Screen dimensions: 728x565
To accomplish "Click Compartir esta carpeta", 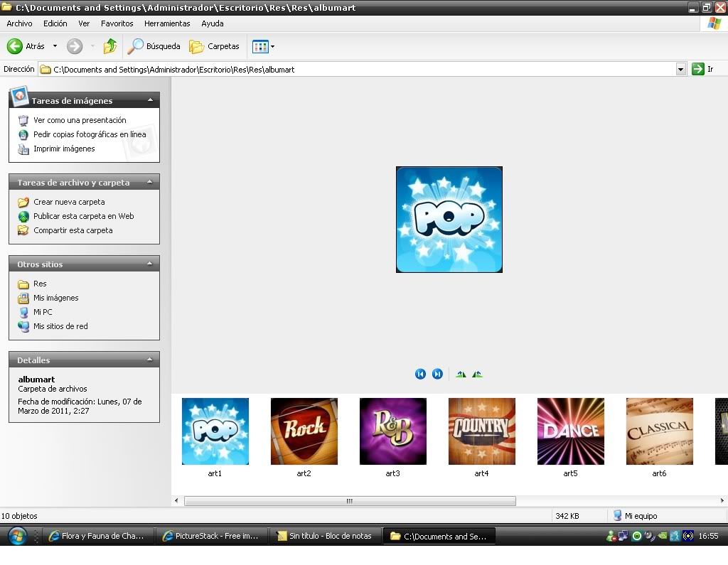I will [73, 230].
